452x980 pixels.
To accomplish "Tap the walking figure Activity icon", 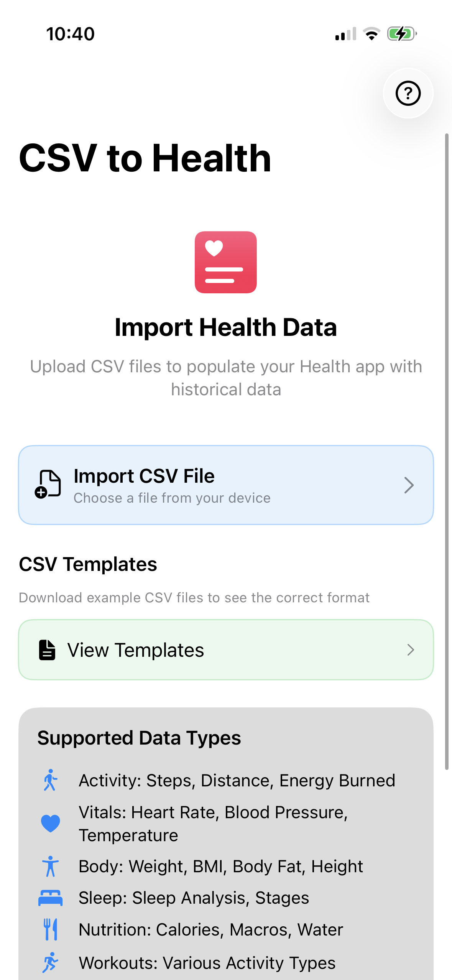I will pos(50,780).
